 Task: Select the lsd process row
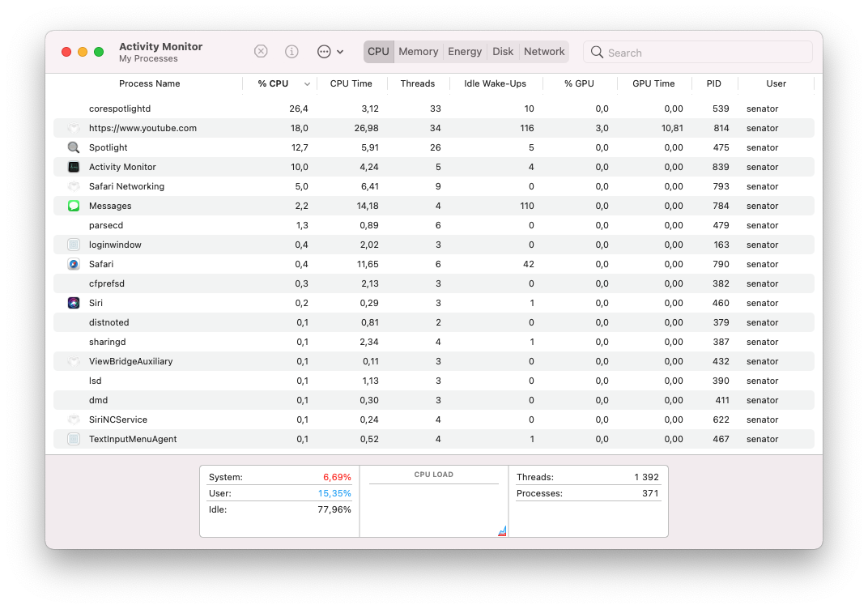coord(434,381)
